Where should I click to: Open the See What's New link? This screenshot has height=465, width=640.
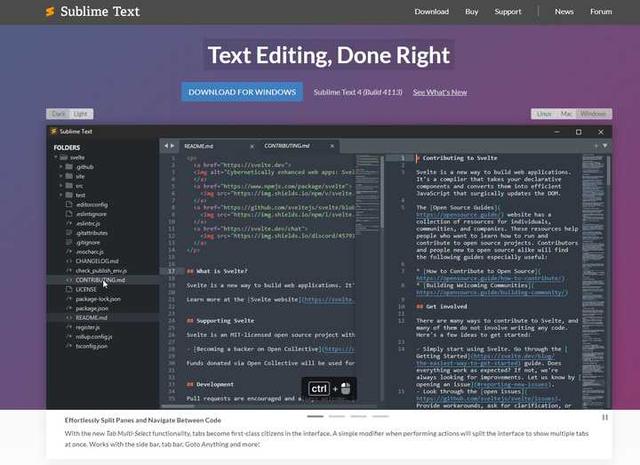(439, 92)
